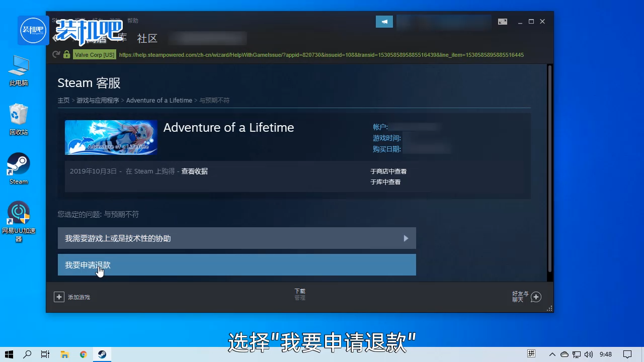This screenshot has width=644, height=362.
Task: Open the 帮助 menu
Action: click(132, 21)
